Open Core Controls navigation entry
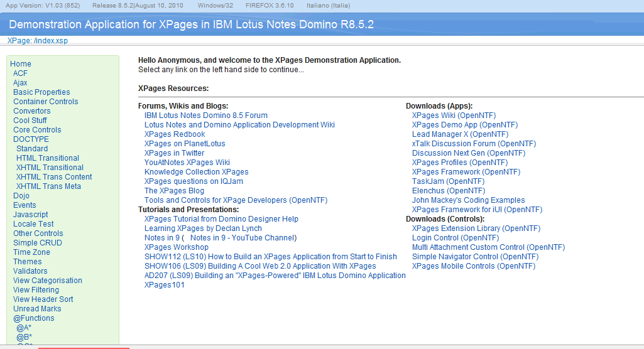 click(x=37, y=130)
